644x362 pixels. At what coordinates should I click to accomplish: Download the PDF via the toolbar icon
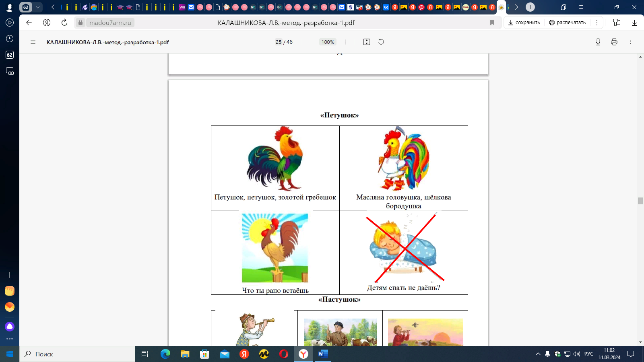pyautogui.click(x=598, y=42)
